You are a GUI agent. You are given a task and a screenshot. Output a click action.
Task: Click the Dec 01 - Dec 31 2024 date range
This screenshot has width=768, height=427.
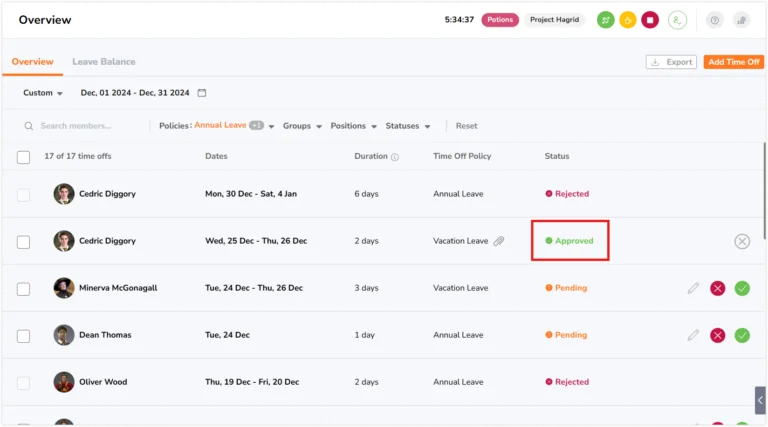[135, 93]
